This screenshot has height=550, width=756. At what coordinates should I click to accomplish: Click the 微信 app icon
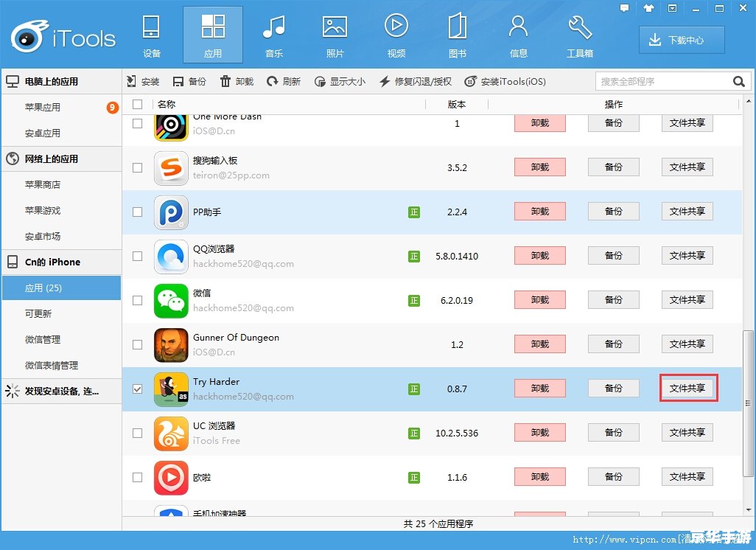coord(171,301)
